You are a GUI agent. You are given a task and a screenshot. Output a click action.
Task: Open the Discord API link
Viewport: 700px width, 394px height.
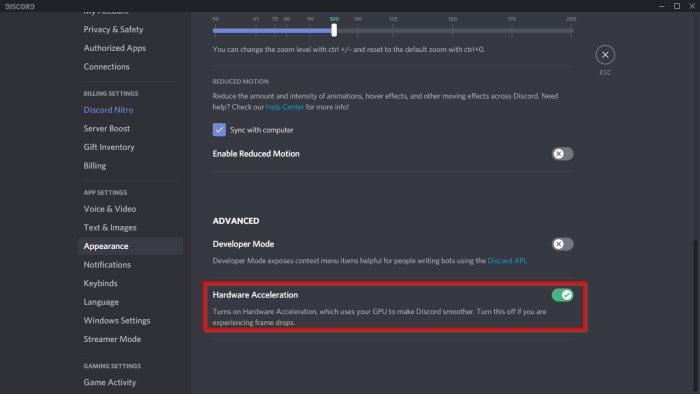pos(506,261)
